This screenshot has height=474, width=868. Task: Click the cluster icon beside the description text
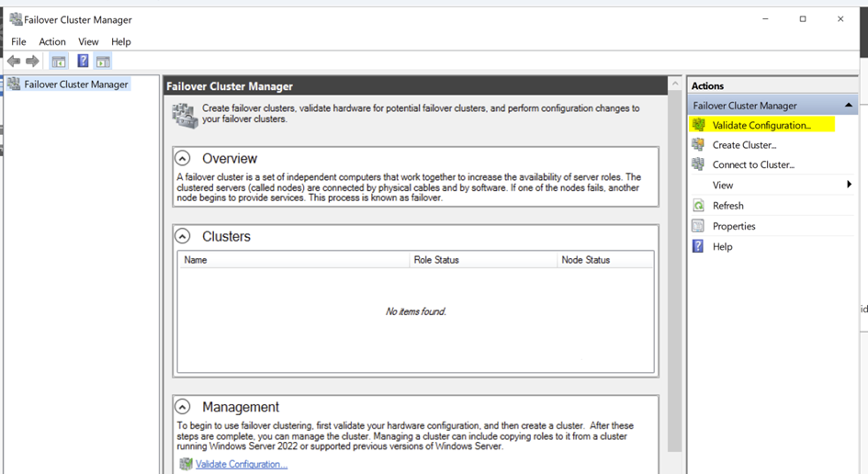click(x=185, y=115)
